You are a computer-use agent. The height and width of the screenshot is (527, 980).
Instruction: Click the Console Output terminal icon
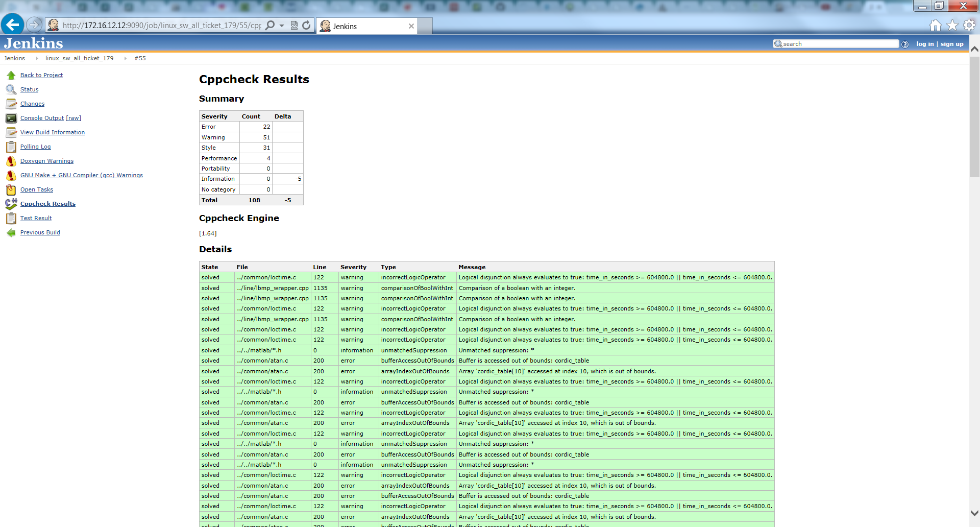[x=11, y=118]
